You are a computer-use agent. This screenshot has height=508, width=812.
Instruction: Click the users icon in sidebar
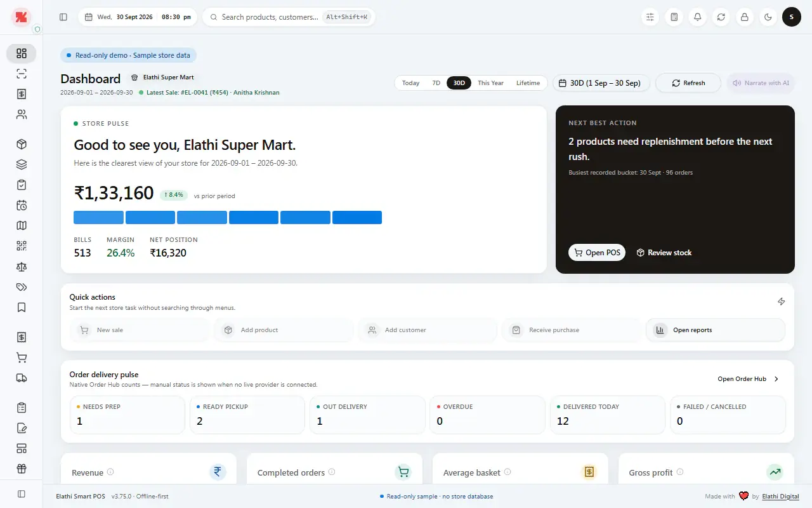[x=22, y=114]
